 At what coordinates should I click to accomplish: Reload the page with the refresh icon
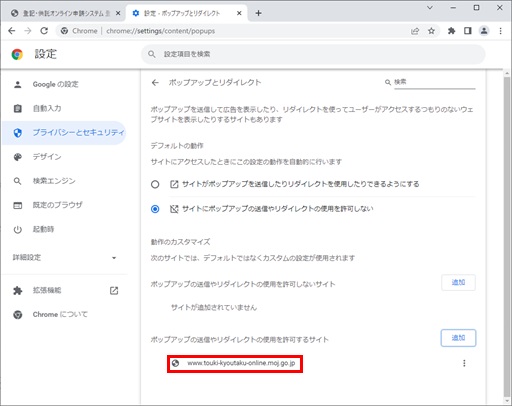pyautogui.click(x=44, y=31)
